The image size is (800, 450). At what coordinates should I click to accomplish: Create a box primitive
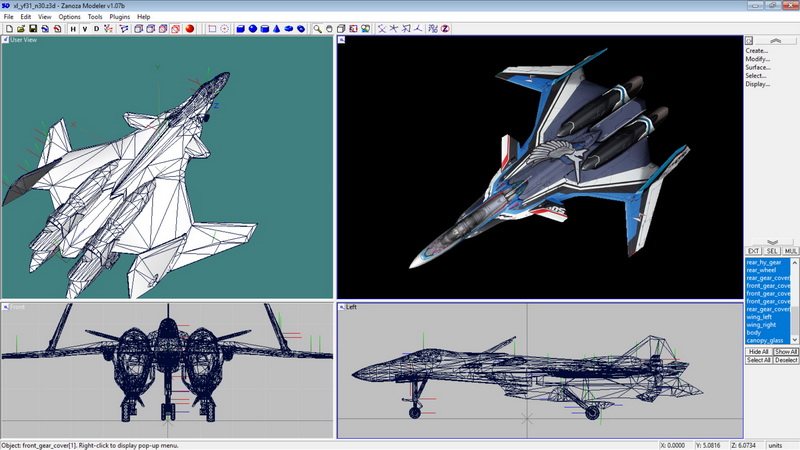click(x=240, y=29)
